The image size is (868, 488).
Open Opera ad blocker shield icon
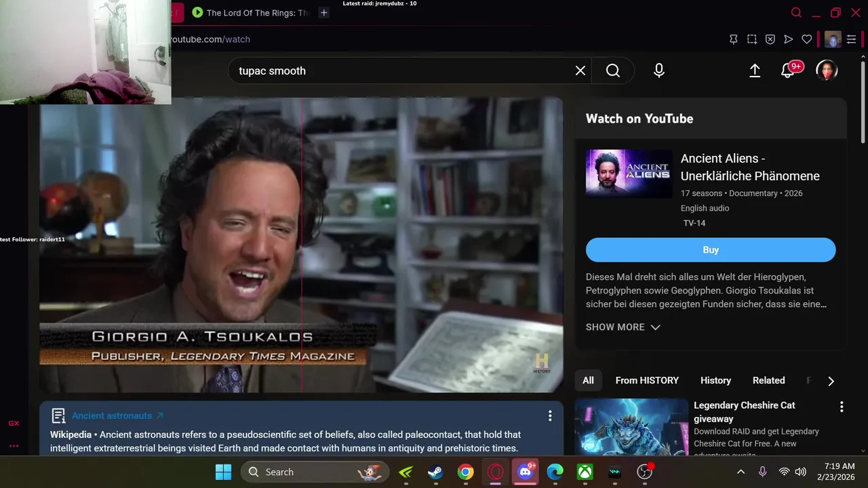point(770,39)
